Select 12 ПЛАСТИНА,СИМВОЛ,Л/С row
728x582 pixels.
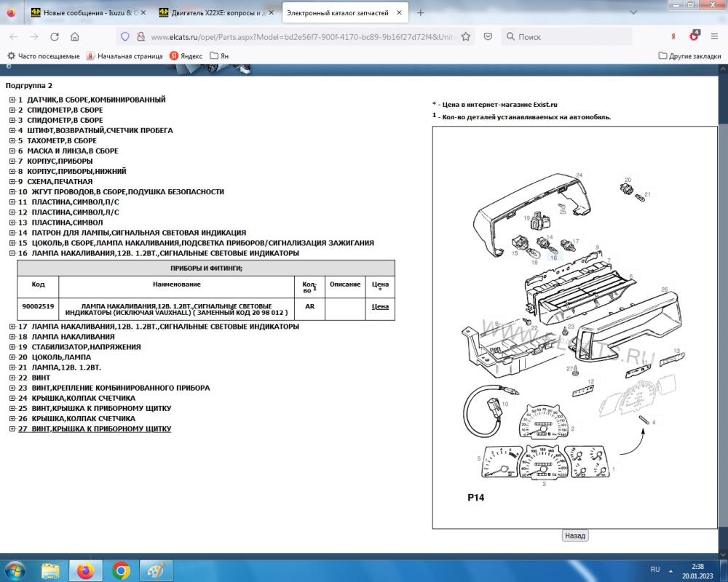68,212
